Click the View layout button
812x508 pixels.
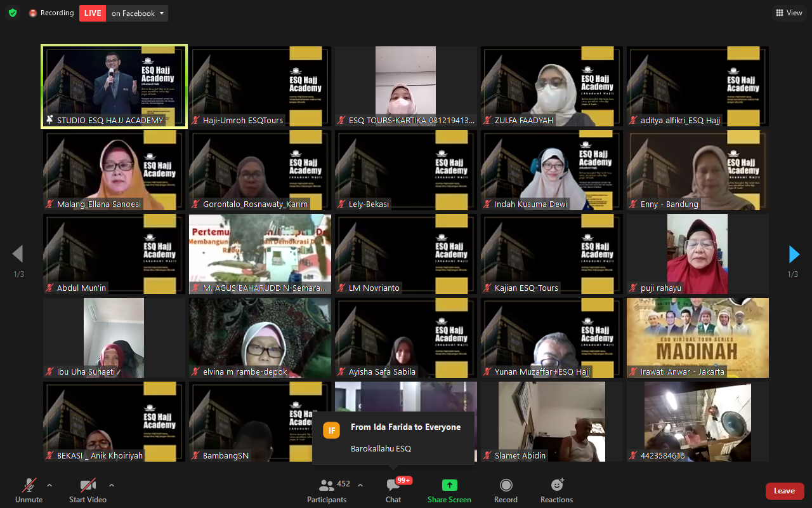point(789,13)
